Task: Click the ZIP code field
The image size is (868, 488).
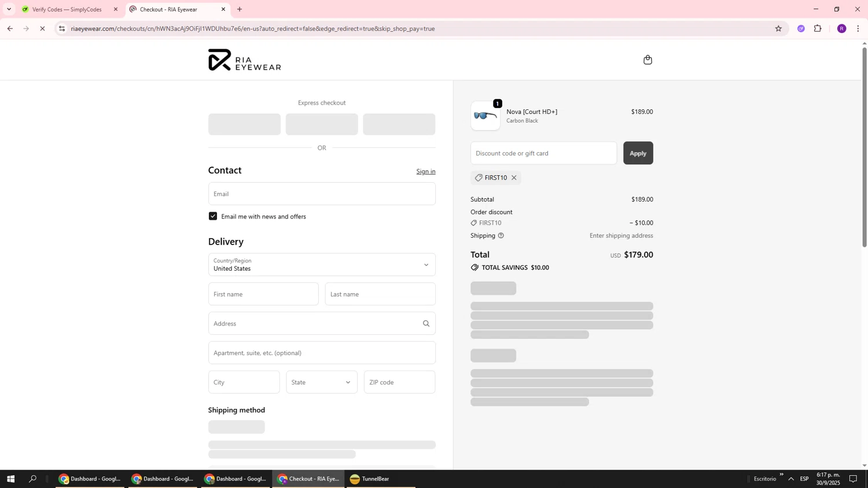Action: [x=400, y=382]
